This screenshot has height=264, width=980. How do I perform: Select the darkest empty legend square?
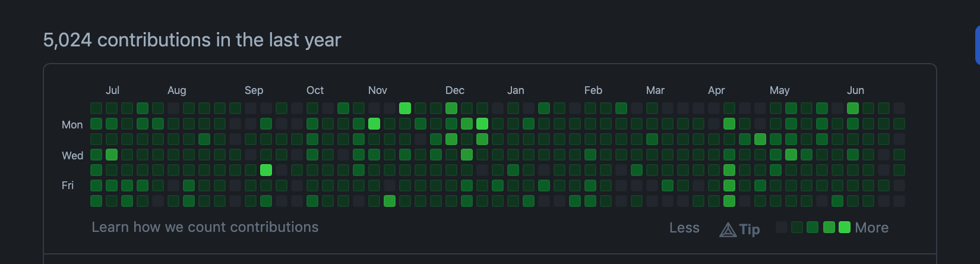pyautogui.click(x=782, y=227)
